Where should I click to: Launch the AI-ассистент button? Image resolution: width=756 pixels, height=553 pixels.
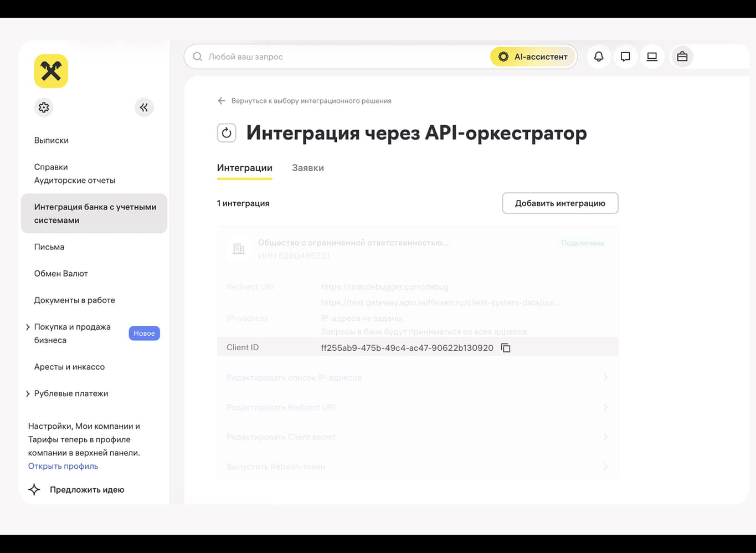click(x=533, y=57)
